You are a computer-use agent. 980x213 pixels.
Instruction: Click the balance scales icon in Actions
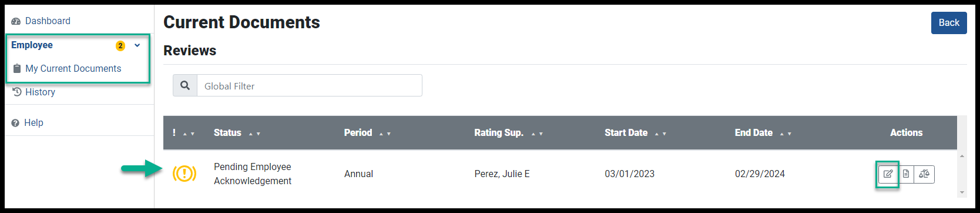(924, 174)
